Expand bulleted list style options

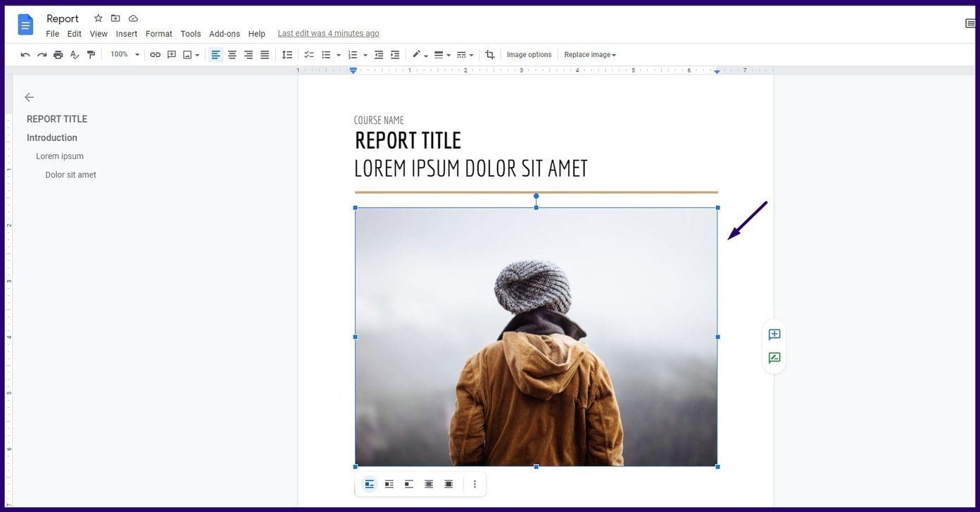coord(339,55)
